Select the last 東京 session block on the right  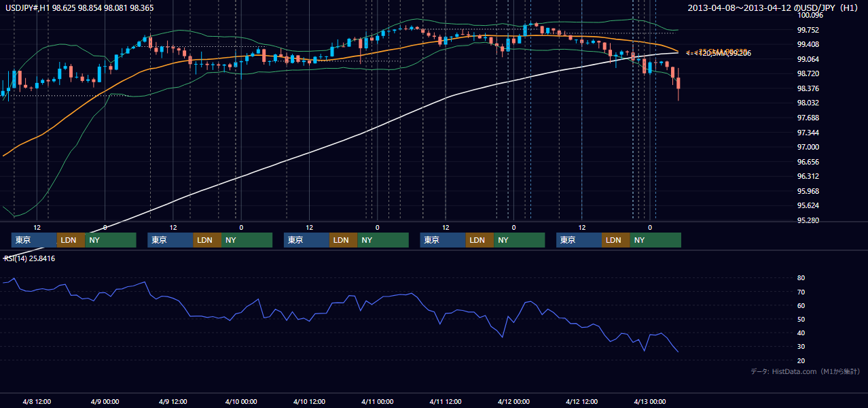pyautogui.click(x=579, y=240)
